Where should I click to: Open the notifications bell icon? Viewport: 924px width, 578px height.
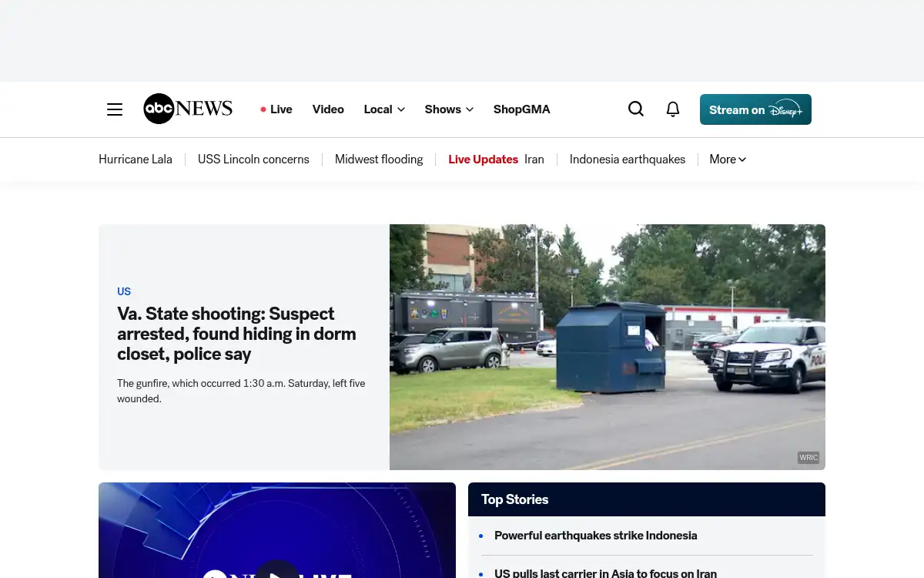[673, 109]
